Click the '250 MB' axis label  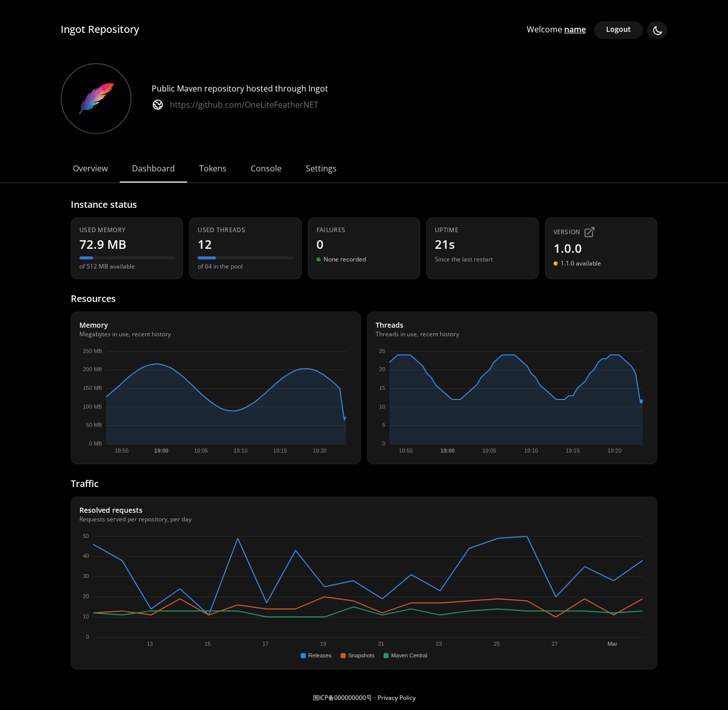click(x=93, y=351)
